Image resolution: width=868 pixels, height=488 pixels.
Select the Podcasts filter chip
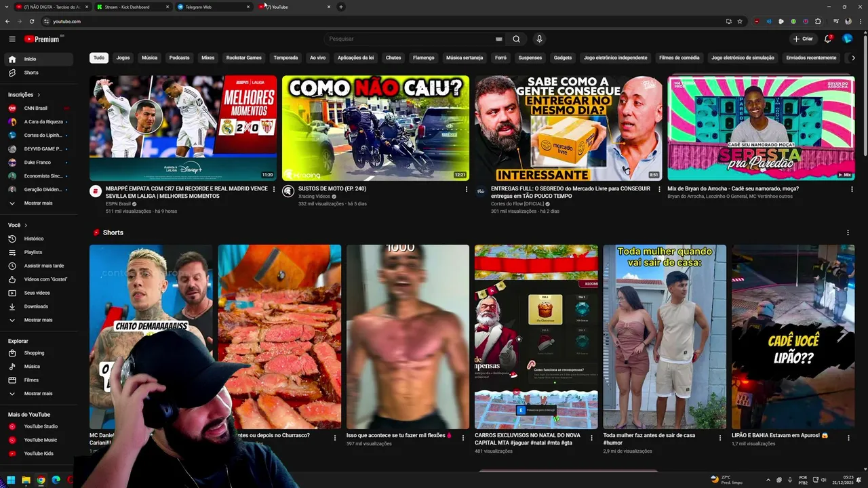[x=180, y=58]
